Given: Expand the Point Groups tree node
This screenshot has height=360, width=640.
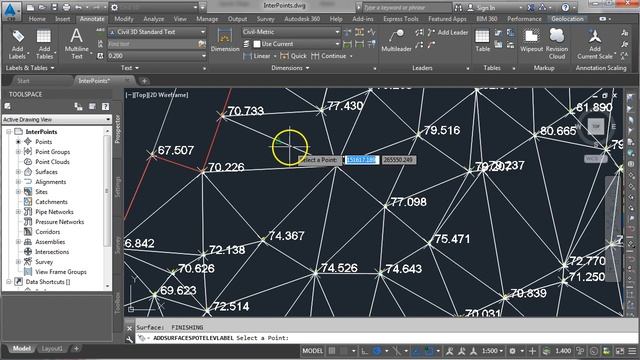Looking at the screenshot, I should tap(18, 152).
